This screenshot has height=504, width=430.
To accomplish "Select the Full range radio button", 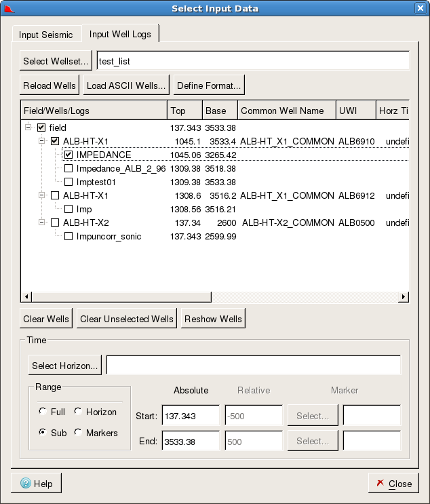I will coord(43,411).
